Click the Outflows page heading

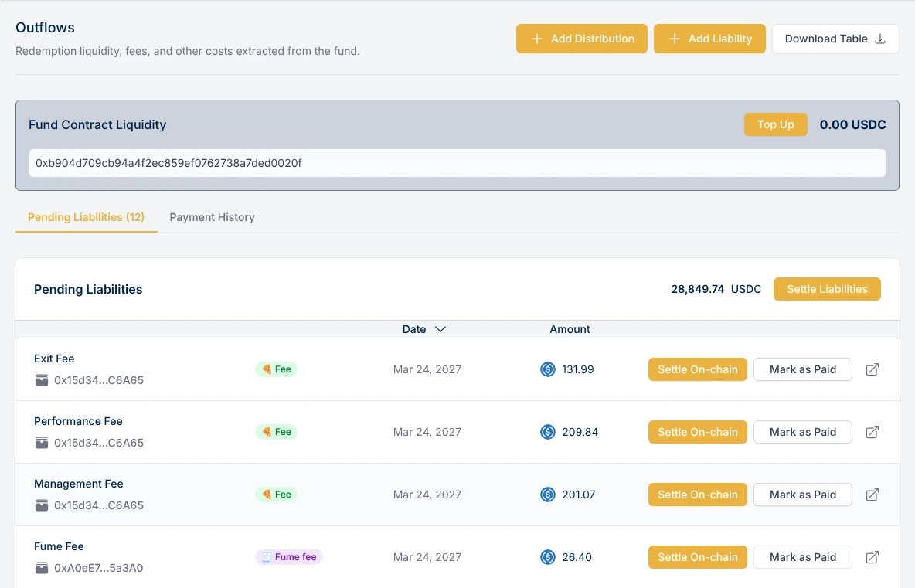[x=45, y=27]
